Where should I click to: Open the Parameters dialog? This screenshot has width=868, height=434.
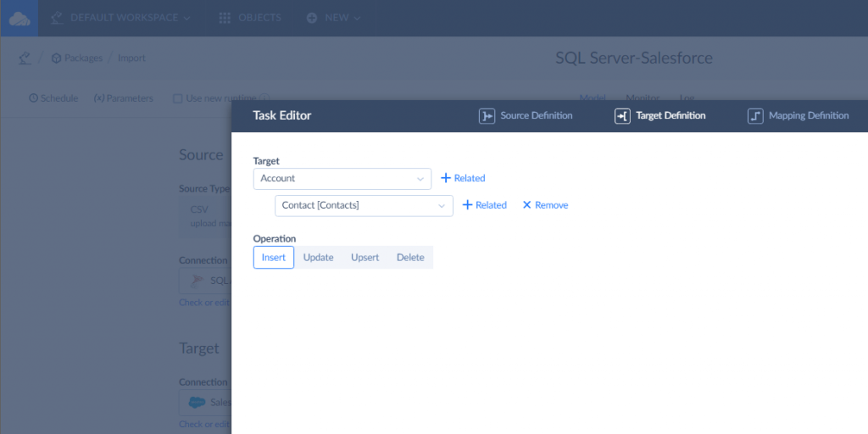(x=123, y=98)
